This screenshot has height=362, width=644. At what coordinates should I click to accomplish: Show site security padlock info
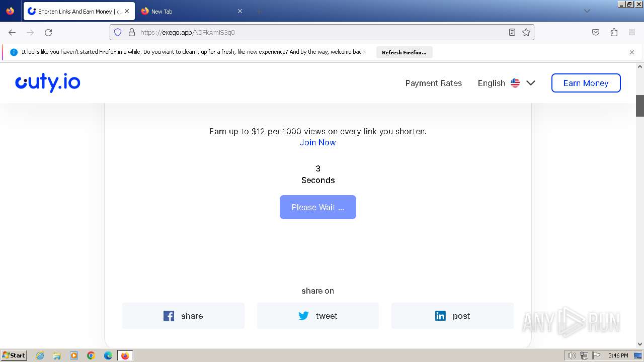tap(132, 32)
